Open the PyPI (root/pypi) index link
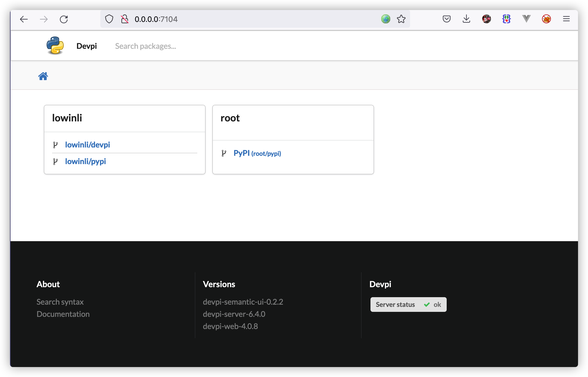 pyautogui.click(x=257, y=153)
